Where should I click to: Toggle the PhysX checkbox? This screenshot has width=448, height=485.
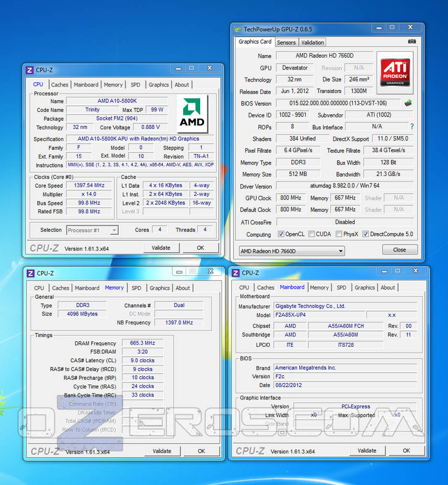[x=339, y=234]
